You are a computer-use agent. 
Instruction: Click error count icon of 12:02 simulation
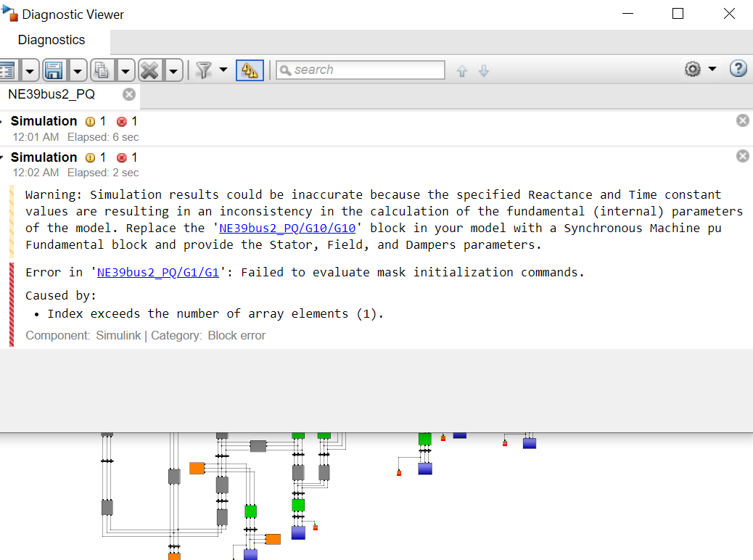(121, 157)
